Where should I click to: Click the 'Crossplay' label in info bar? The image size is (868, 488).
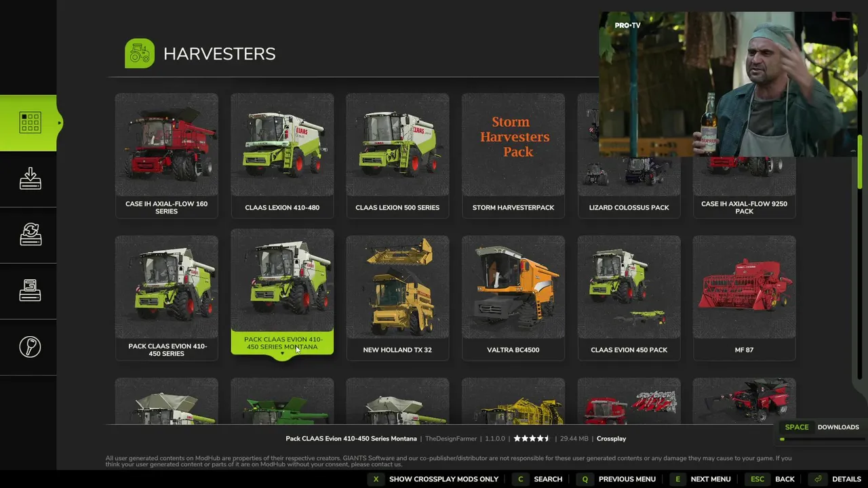click(611, 439)
